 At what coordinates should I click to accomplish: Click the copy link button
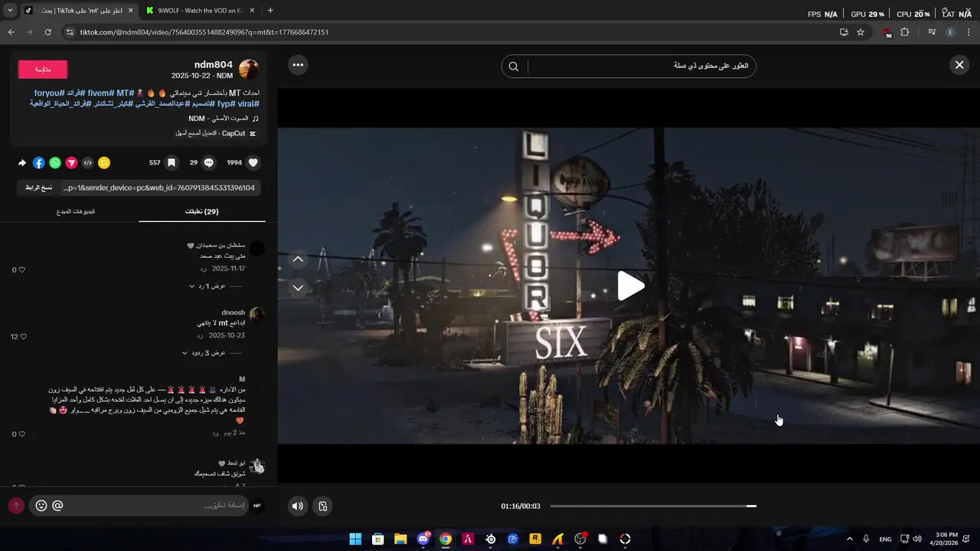39,187
